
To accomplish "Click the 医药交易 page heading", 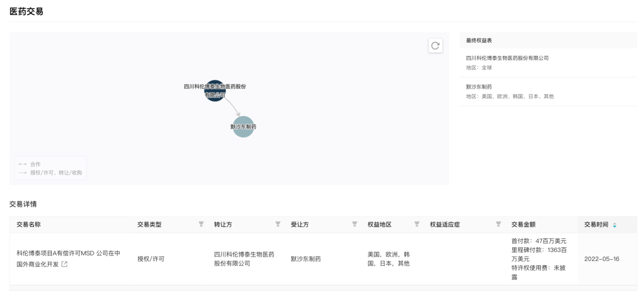I will 26,12.
